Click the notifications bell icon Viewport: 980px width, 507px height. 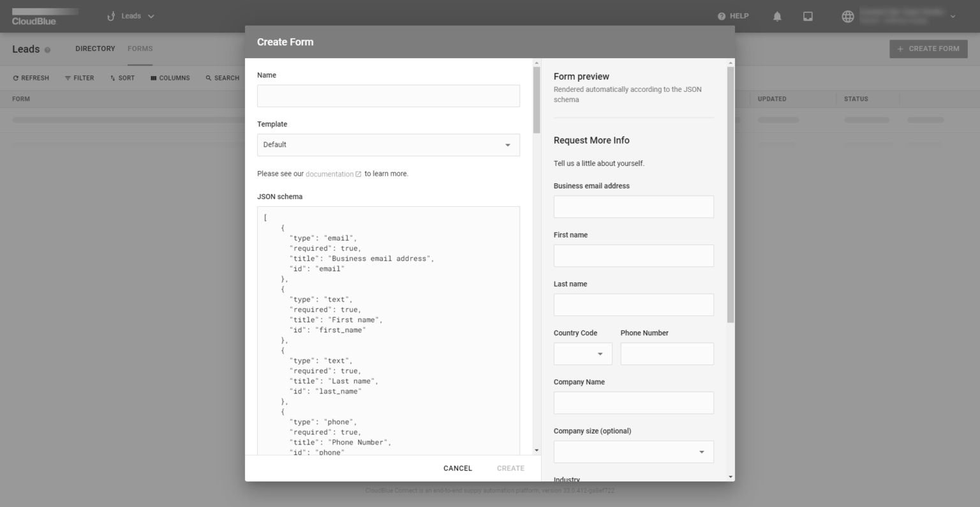(x=777, y=17)
